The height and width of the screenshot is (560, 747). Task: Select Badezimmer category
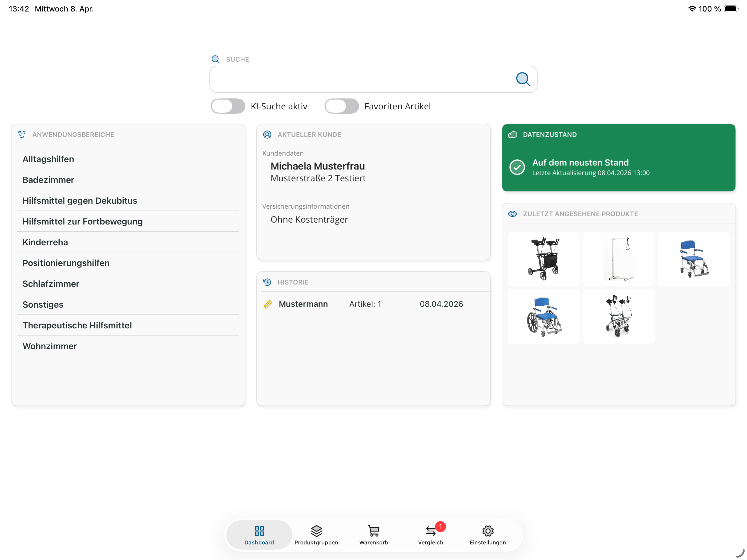point(128,180)
